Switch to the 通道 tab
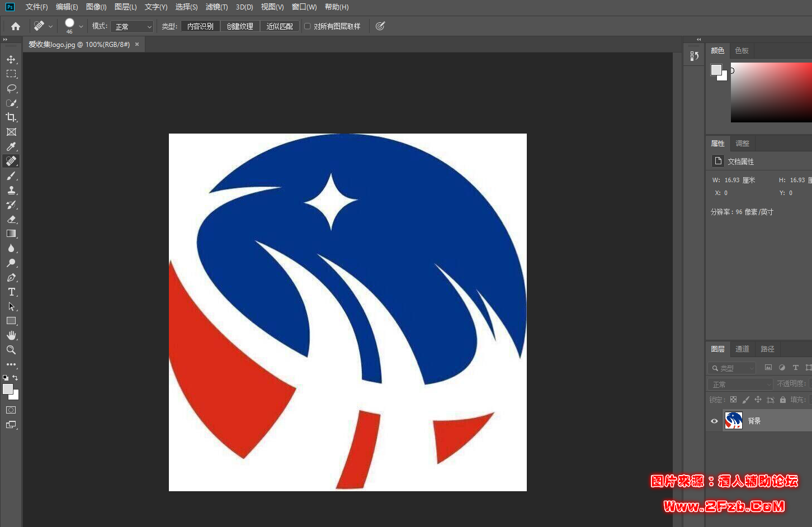812x527 pixels. click(742, 349)
